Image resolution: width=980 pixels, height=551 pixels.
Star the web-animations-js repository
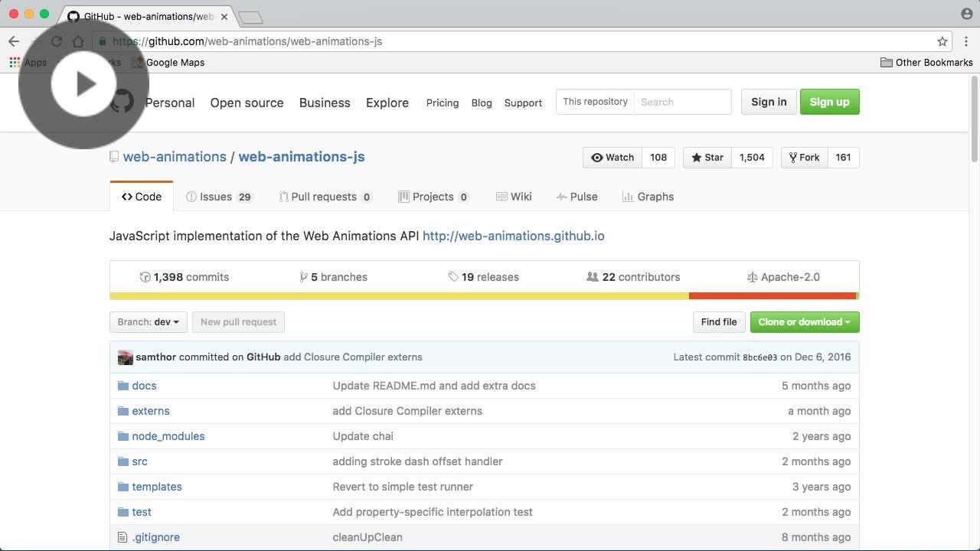pyautogui.click(x=707, y=158)
